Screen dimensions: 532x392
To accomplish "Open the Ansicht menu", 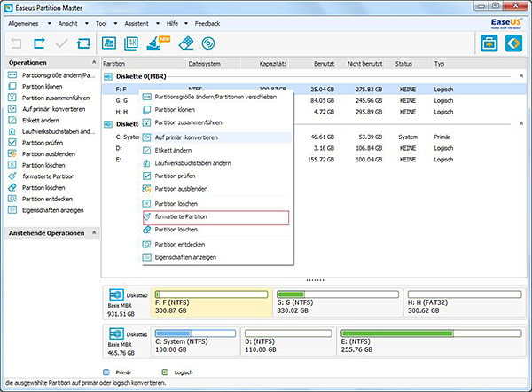I will pyautogui.click(x=68, y=23).
